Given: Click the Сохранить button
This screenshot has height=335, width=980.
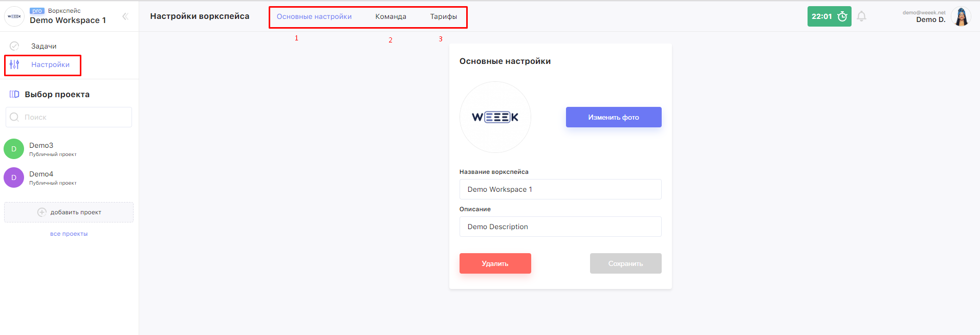Looking at the screenshot, I should coord(625,263).
